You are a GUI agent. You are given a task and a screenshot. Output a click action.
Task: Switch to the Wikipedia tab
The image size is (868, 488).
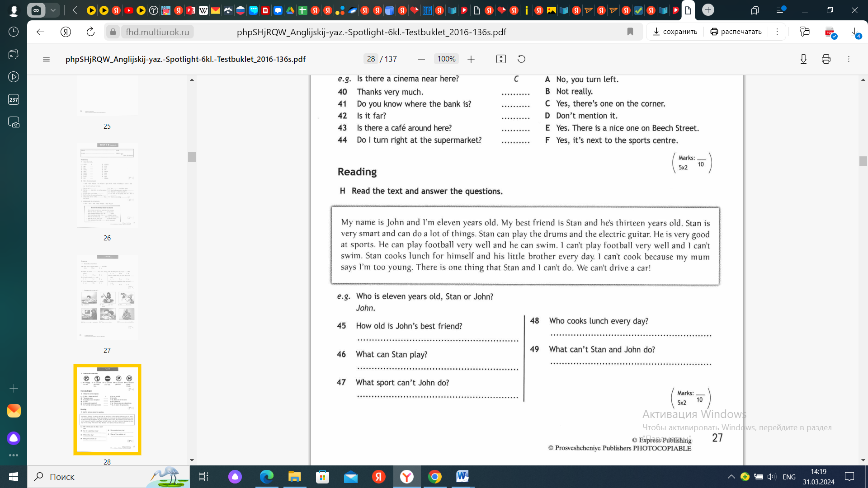point(203,10)
